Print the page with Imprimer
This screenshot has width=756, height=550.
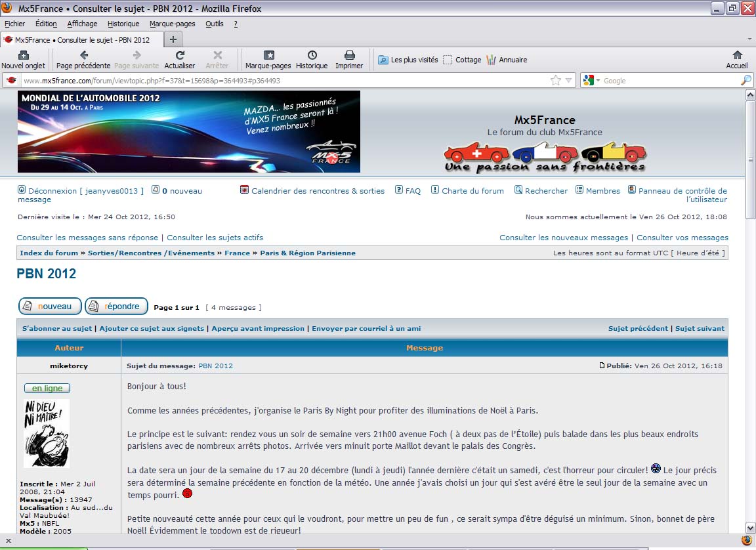350,60
